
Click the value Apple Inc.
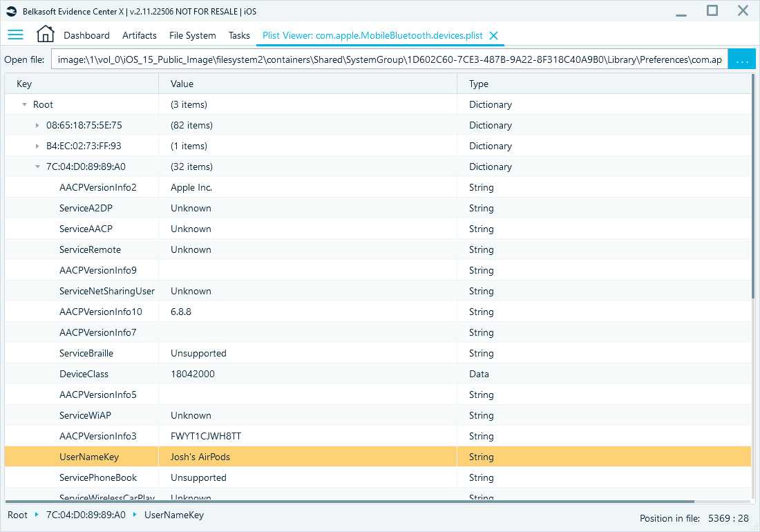pyautogui.click(x=191, y=187)
